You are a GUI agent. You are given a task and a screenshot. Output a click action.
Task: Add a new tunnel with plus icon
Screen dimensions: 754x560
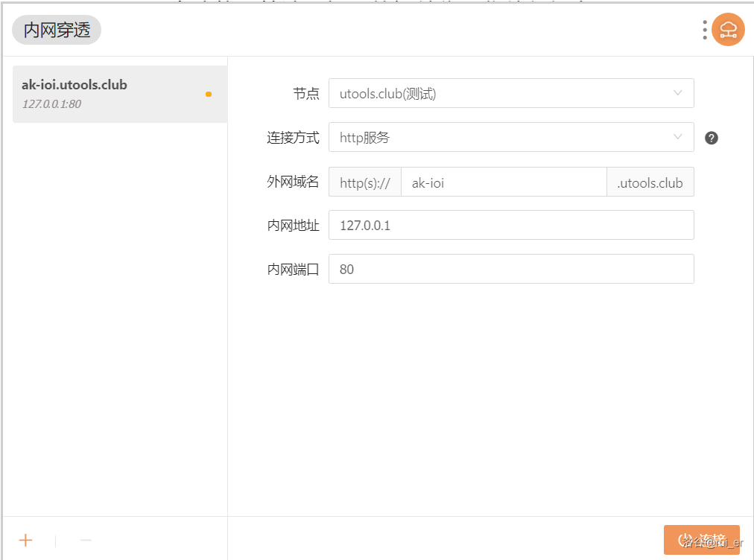26,540
